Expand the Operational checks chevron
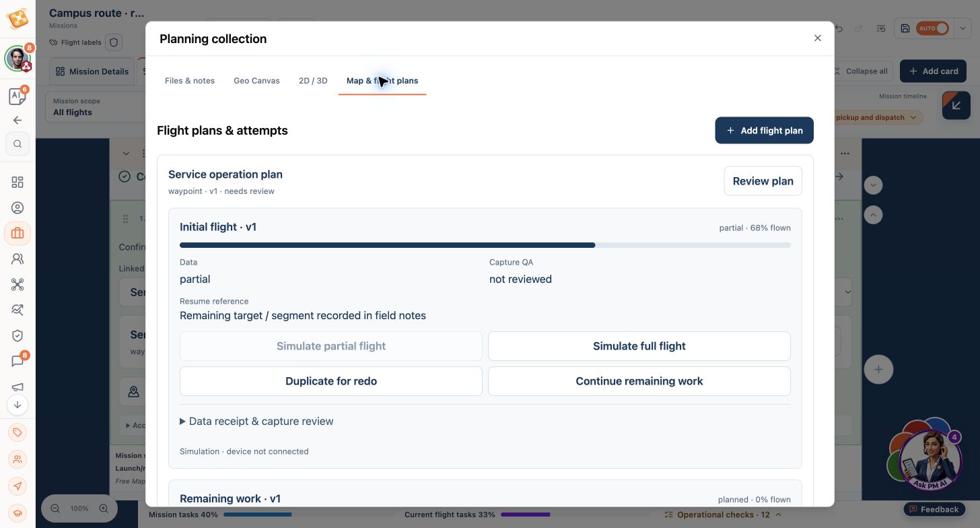 tap(779, 515)
